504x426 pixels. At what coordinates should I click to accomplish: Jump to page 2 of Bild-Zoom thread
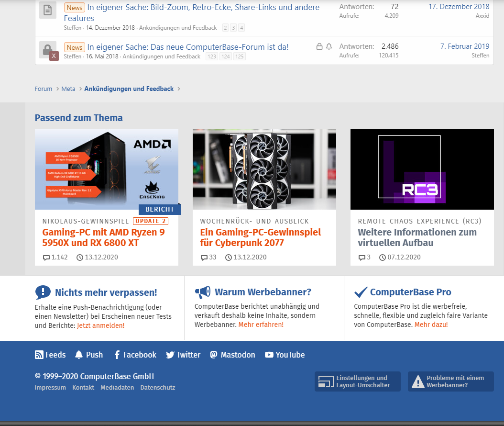[x=225, y=28]
